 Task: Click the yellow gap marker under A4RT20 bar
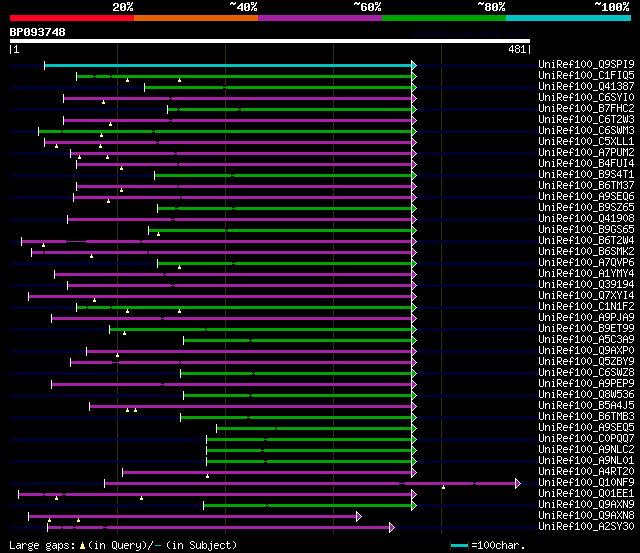[207, 476]
